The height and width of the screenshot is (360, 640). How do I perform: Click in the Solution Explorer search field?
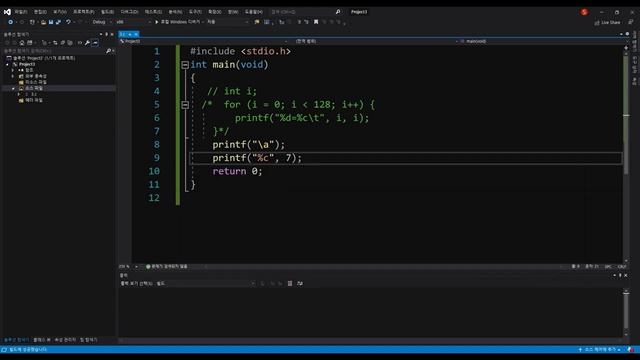[53, 51]
